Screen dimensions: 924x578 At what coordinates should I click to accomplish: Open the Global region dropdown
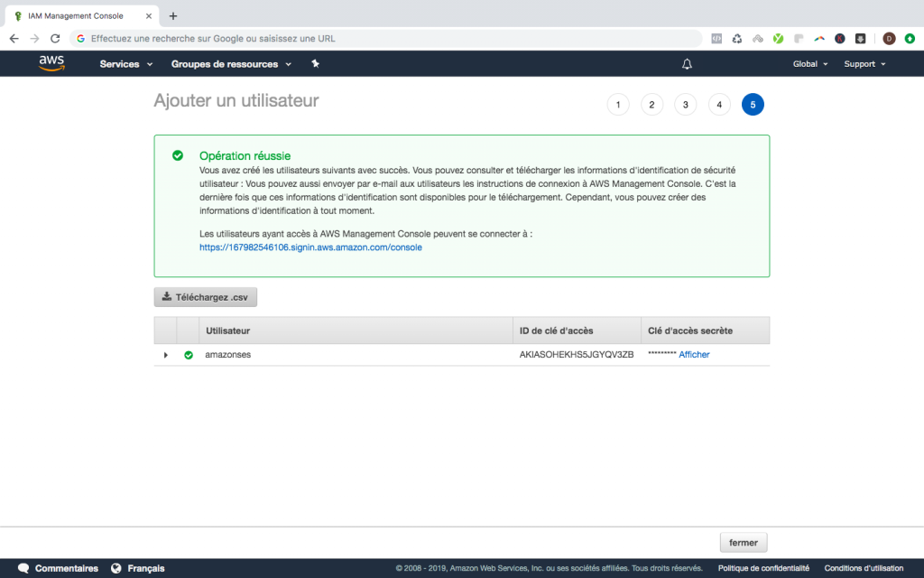809,64
